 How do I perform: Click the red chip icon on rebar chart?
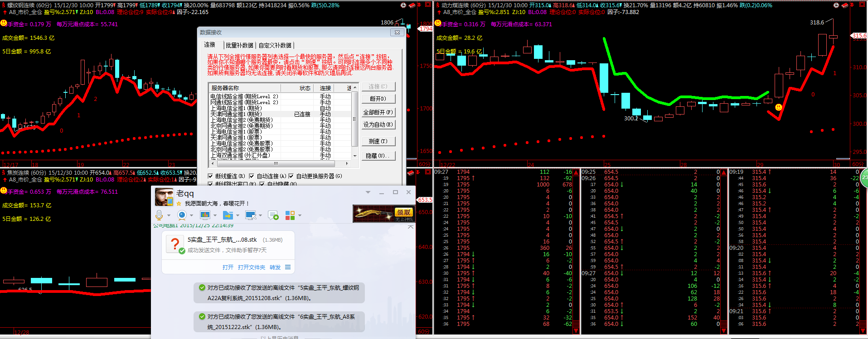(x=412, y=5)
